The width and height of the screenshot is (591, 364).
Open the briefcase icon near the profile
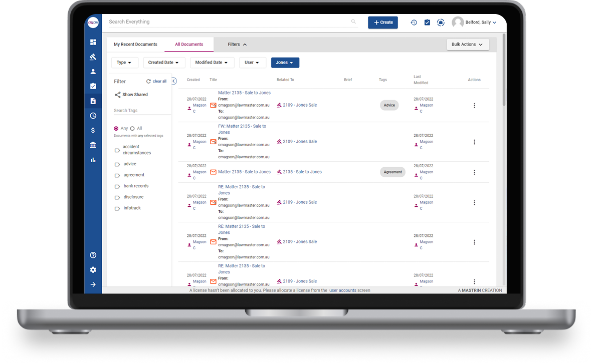pyautogui.click(x=441, y=22)
